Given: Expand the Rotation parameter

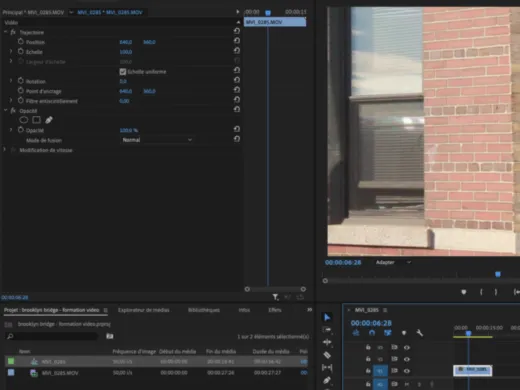Looking at the screenshot, I should pos(11,81).
